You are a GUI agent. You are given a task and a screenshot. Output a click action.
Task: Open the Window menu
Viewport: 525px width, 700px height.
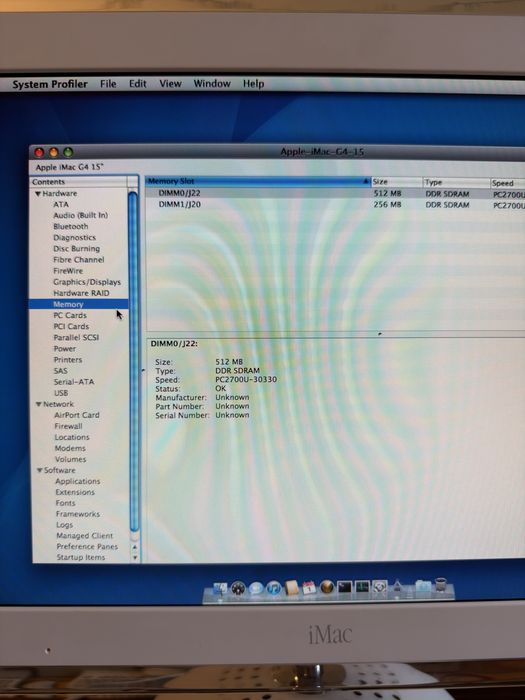tap(212, 83)
